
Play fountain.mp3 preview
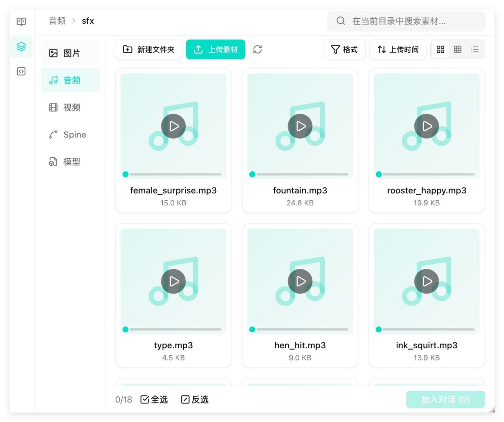pyautogui.click(x=300, y=126)
